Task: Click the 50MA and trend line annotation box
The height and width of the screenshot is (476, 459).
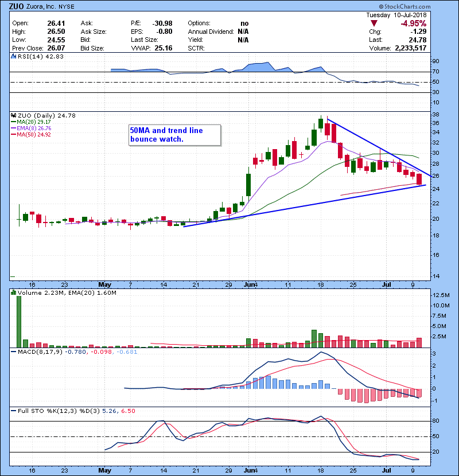Action: point(174,135)
